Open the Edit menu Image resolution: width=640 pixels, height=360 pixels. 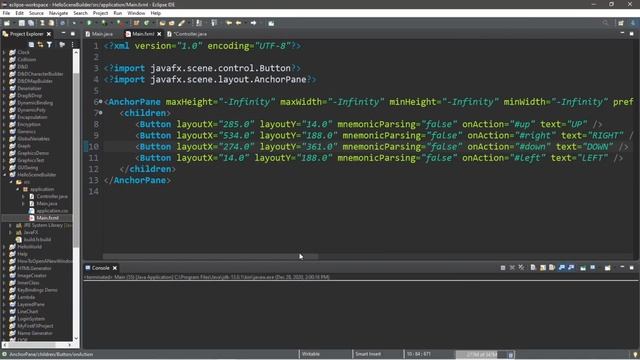[x=20, y=13]
